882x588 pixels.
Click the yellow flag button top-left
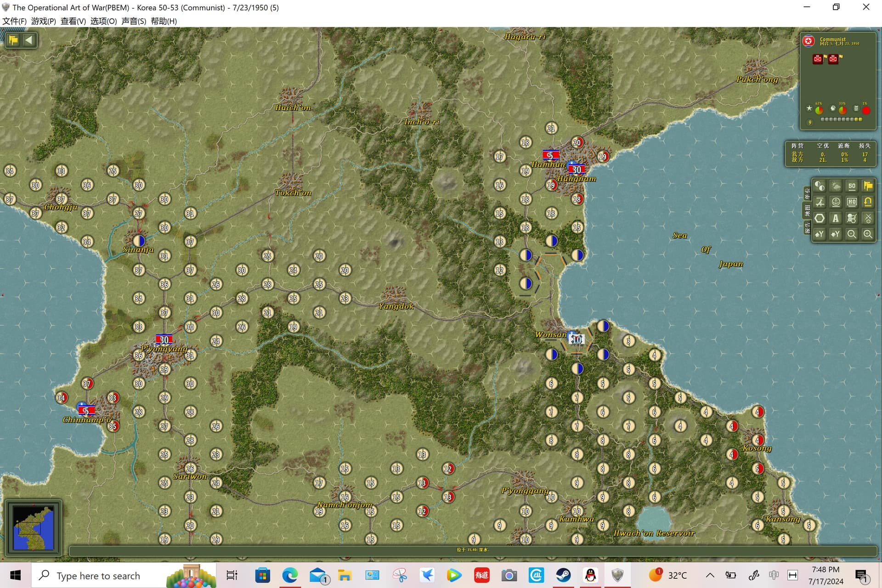click(13, 40)
